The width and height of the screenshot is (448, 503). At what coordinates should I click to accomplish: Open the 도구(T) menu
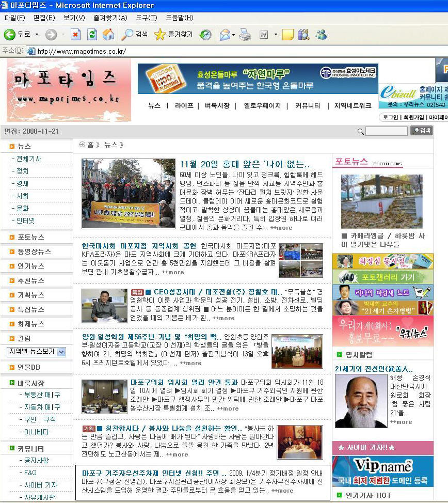pyautogui.click(x=146, y=18)
